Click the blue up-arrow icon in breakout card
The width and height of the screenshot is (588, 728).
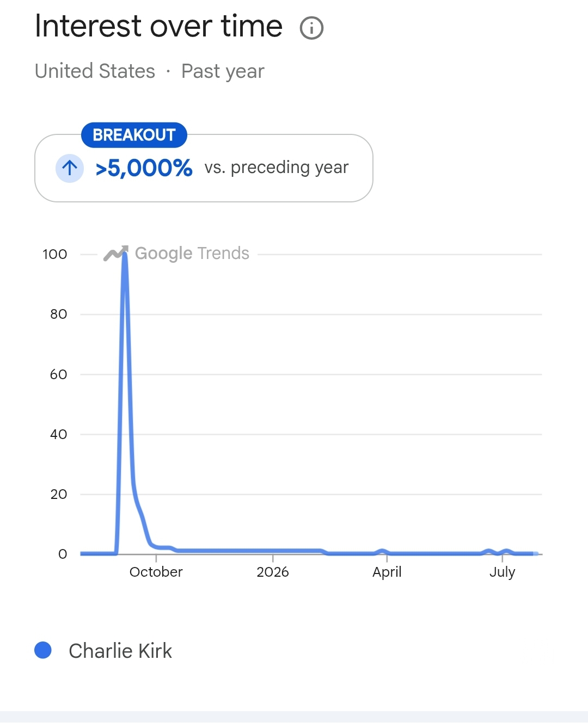tap(70, 168)
